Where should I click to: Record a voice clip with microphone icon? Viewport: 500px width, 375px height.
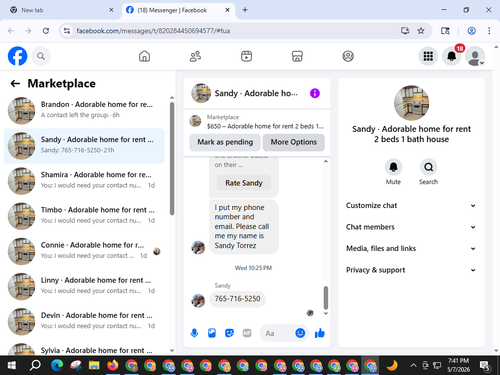[x=194, y=333]
